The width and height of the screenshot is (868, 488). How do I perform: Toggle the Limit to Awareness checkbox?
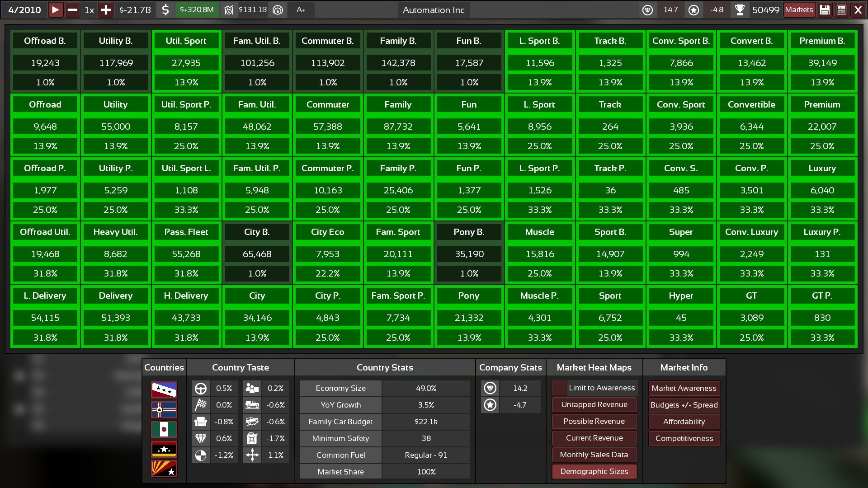(x=559, y=388)
